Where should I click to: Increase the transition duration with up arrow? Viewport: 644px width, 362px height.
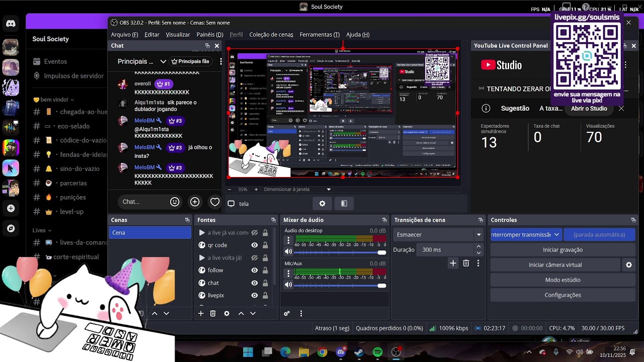(x=478, y=247)
